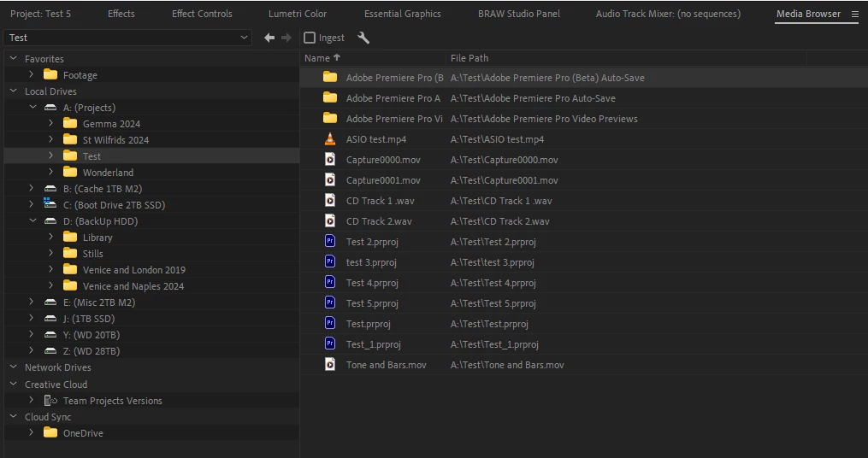Screen dimensions: 868x458
Task: Collapse the Favorites section
Action: [x=14, y=59]
